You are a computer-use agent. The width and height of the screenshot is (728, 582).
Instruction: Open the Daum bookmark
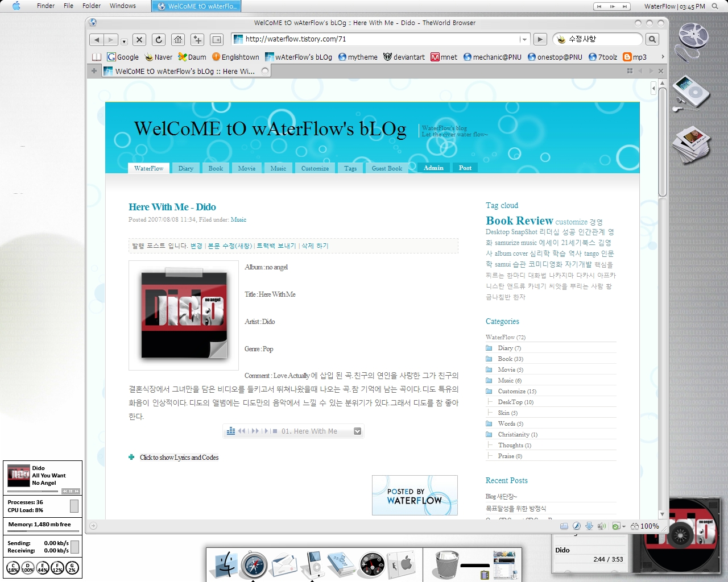[192, 57]
